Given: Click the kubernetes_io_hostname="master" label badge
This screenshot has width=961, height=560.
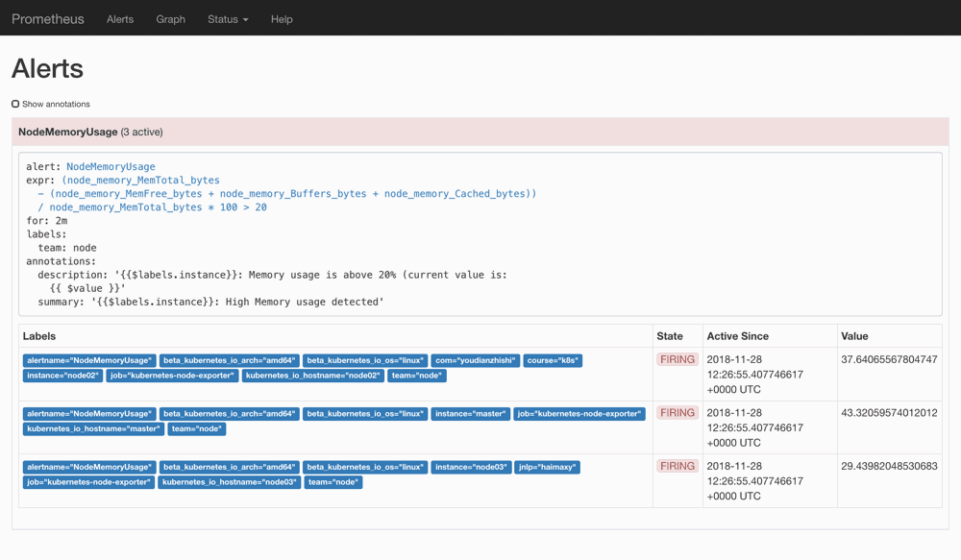Looking at the screenshot, I should pos(94,428).
